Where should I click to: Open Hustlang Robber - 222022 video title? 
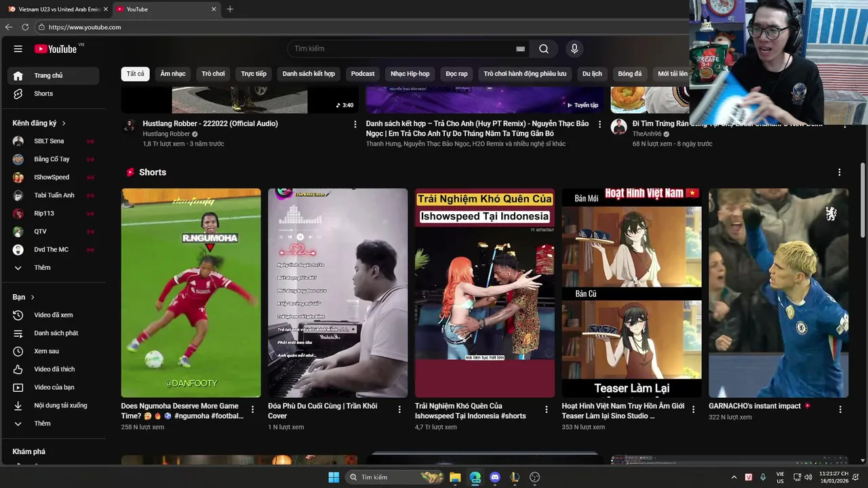(210, 124)
